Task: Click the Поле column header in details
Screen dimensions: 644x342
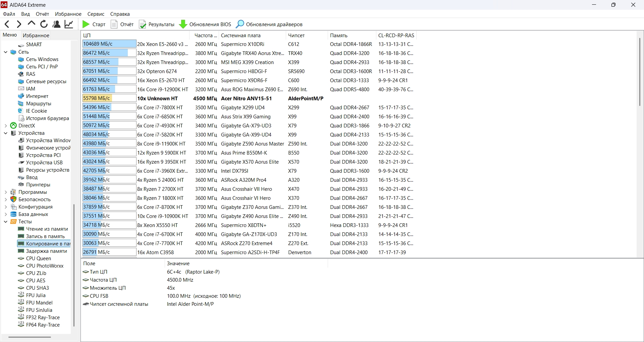Action: 123,264
